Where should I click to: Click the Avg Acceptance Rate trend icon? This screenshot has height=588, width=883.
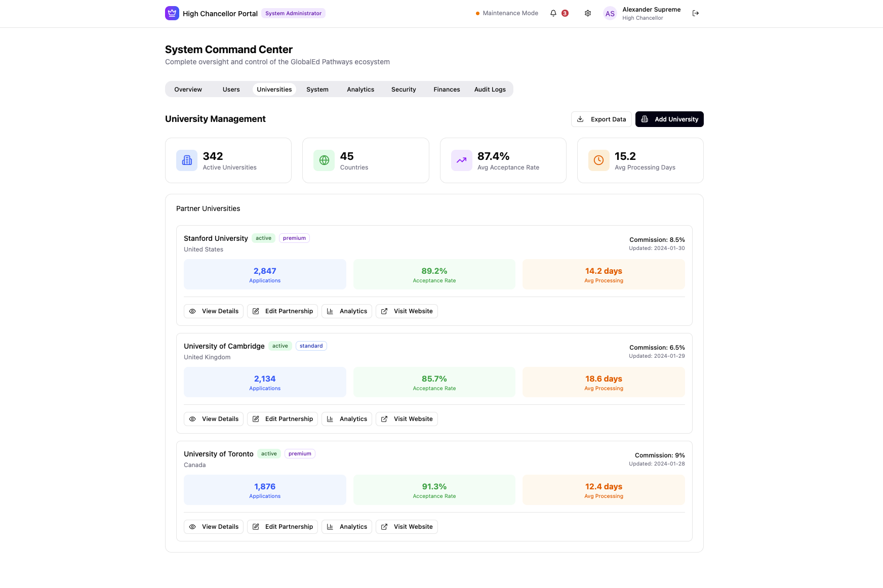tap(461, 160)
